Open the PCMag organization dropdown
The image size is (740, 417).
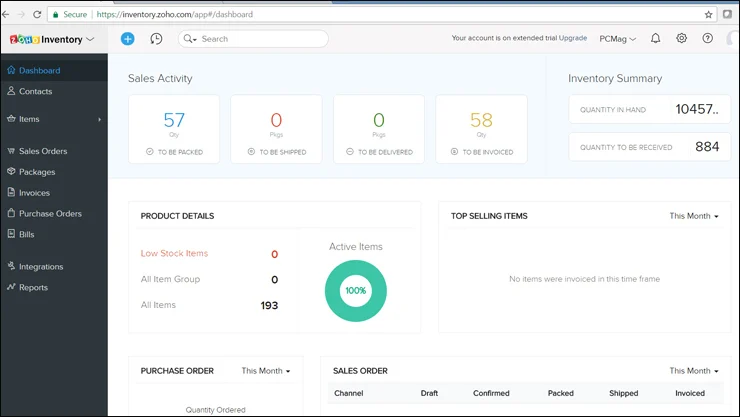617,39
